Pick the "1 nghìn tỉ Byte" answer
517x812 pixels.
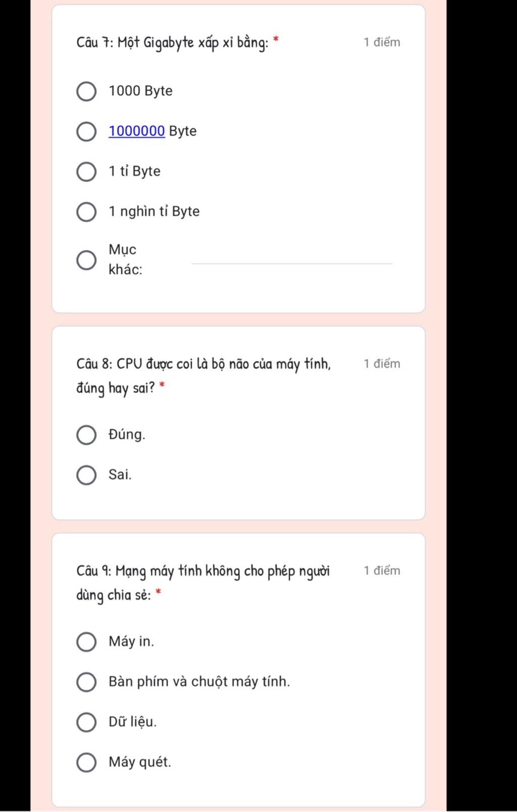click(x=86, y=212)
